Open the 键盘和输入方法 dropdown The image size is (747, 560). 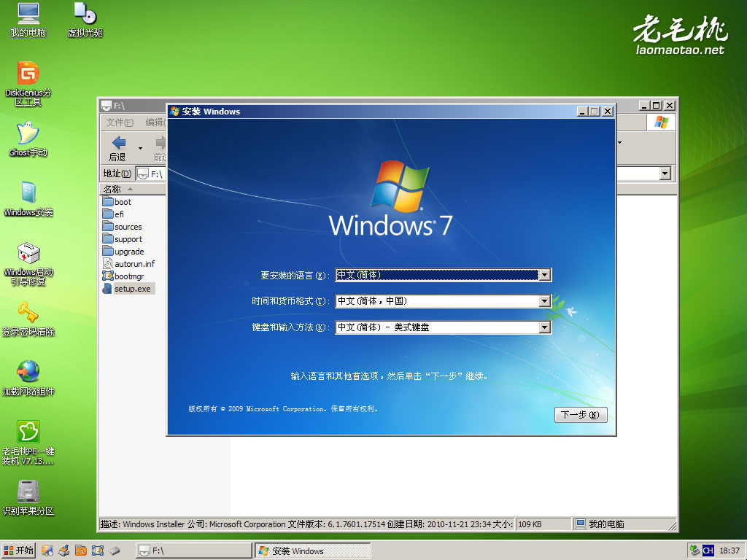pyautogui.click(x=544, y=327)
